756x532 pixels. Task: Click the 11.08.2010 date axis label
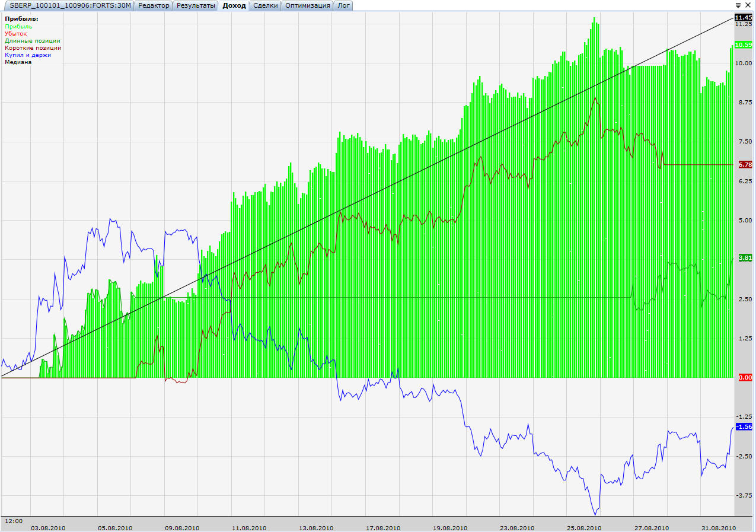(248, 527)
